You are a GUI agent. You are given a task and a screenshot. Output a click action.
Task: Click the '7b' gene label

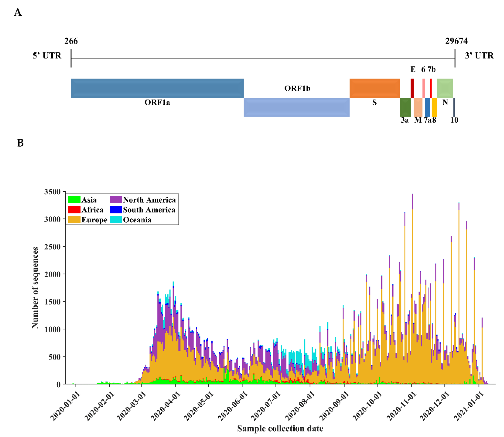pos(432,69)
